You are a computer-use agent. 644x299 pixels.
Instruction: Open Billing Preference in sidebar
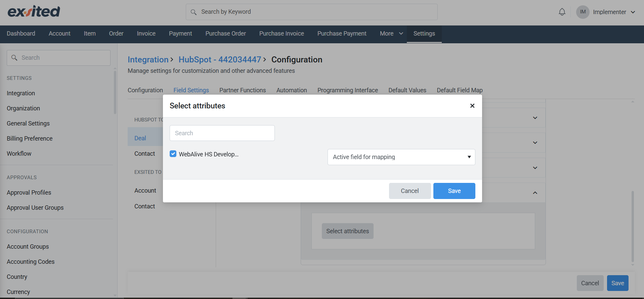tap(30, 139)
